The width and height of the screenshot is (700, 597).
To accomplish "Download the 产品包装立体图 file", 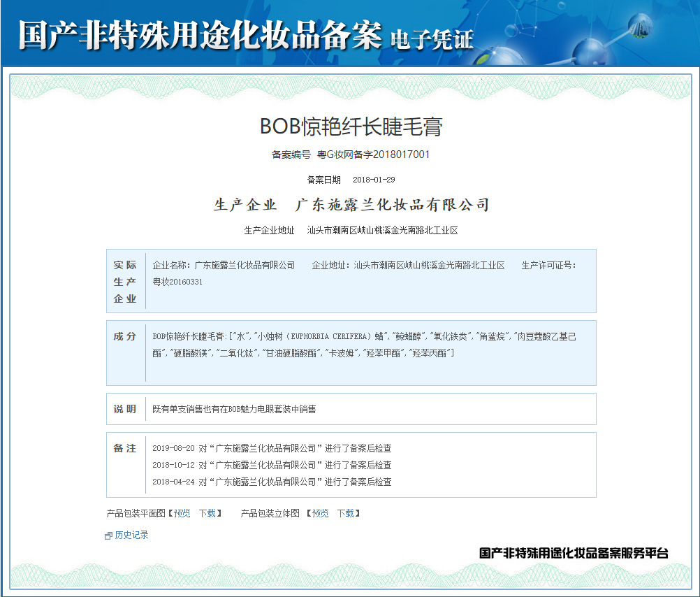I will [x=346, y=513].
